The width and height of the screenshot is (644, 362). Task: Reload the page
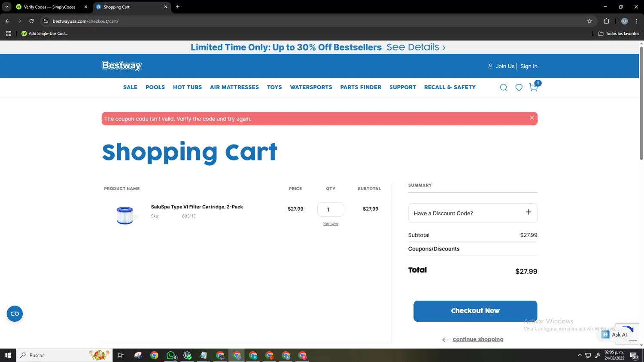tap(31, 21)
